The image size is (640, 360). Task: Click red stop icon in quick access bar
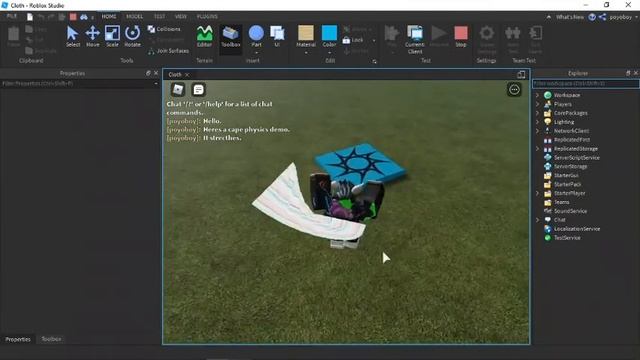(73, 17)
